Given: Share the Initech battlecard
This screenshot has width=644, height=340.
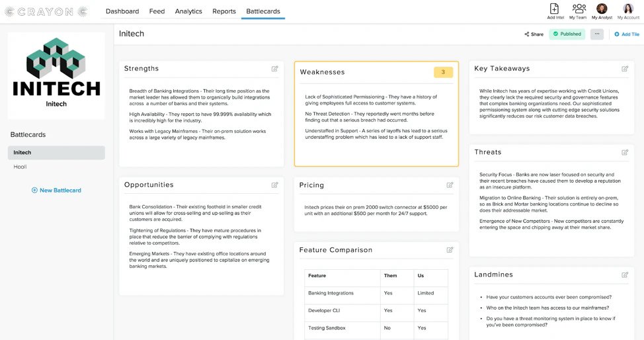Looking at the screenshot, I should pyautogui.click(x=534, y=34).
